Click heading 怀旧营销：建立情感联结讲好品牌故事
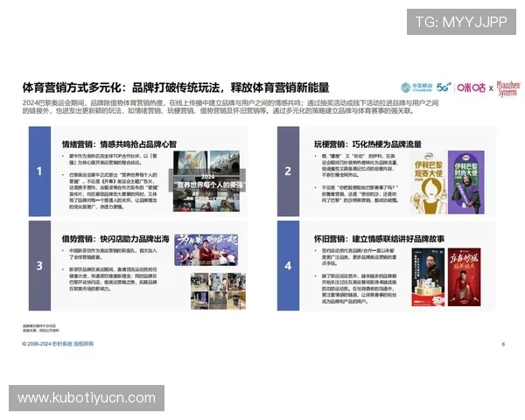This screenshot has height=420, width=525. 379,239
